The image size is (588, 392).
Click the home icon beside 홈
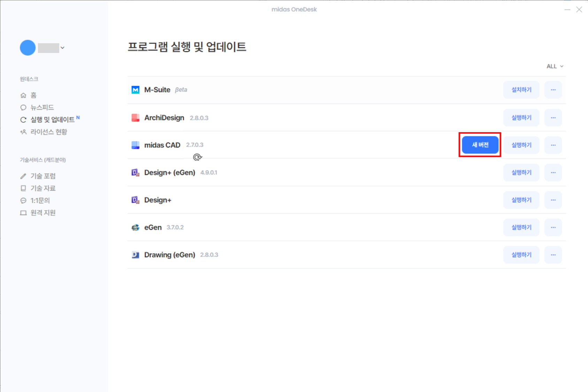tap(23, 95)
